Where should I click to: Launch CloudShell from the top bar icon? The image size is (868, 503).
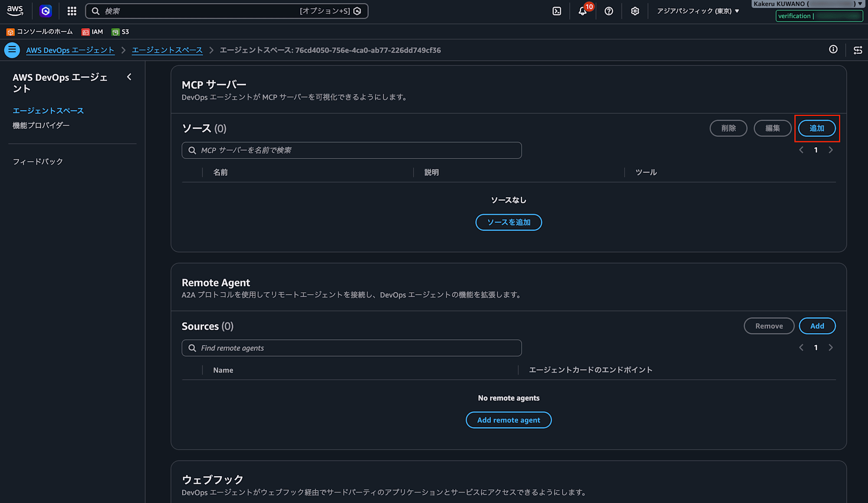tap(557, 11)
